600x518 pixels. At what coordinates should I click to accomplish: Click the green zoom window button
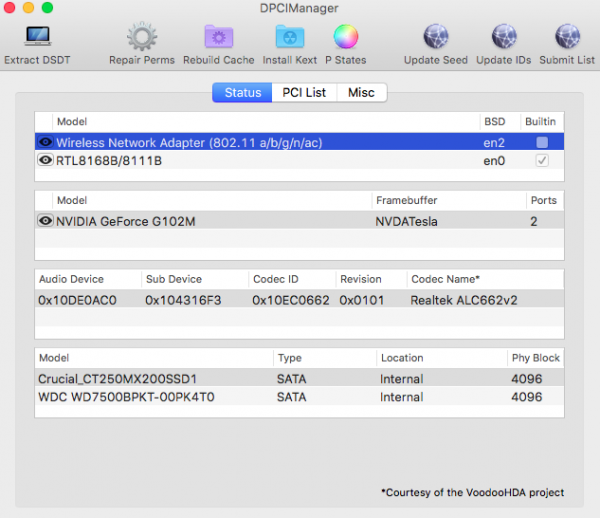pos(47,7)
